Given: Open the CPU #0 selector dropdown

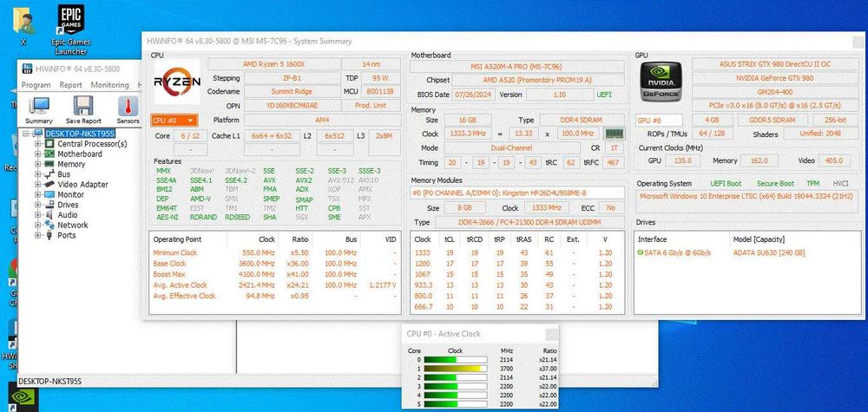Looking at the screenshot, I should click(174, 120).
